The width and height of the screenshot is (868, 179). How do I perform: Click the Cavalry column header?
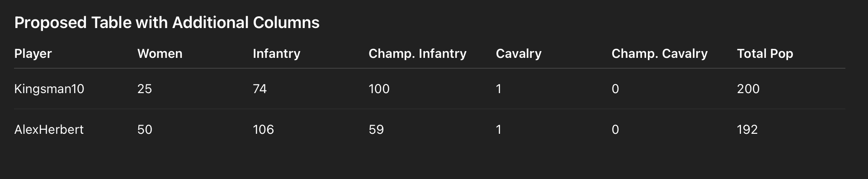(519, 54)
